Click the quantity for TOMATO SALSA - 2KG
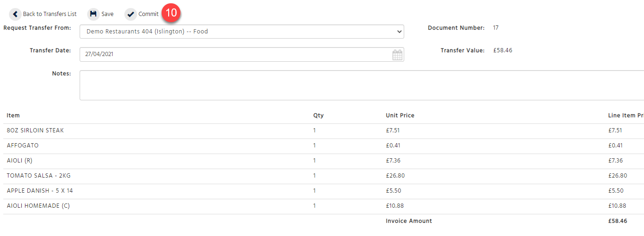 (315, 176)
